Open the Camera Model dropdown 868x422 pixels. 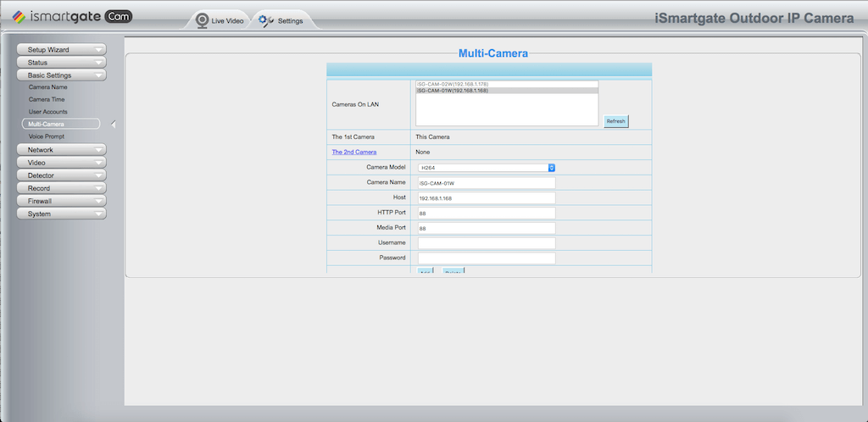click(487, 168)
